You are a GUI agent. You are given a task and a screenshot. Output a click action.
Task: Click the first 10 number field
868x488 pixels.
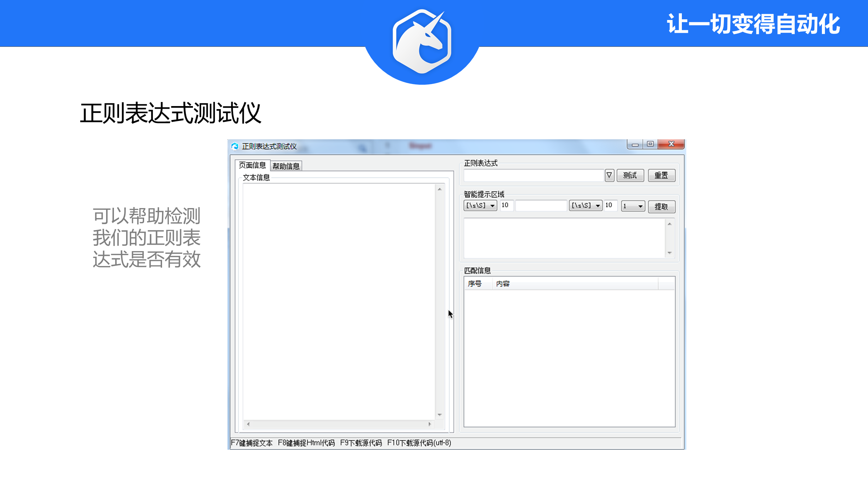tap(506, 205)
